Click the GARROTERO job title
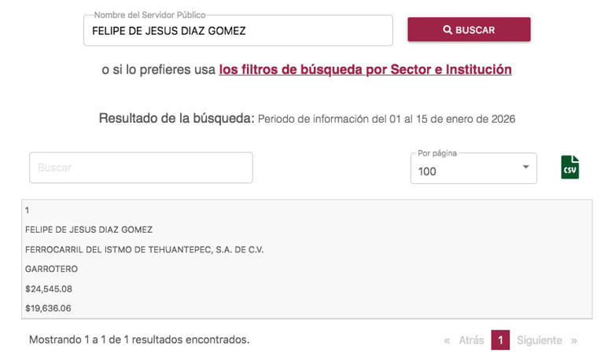Viewport: 604px width, 364px height. pos(51,269)
